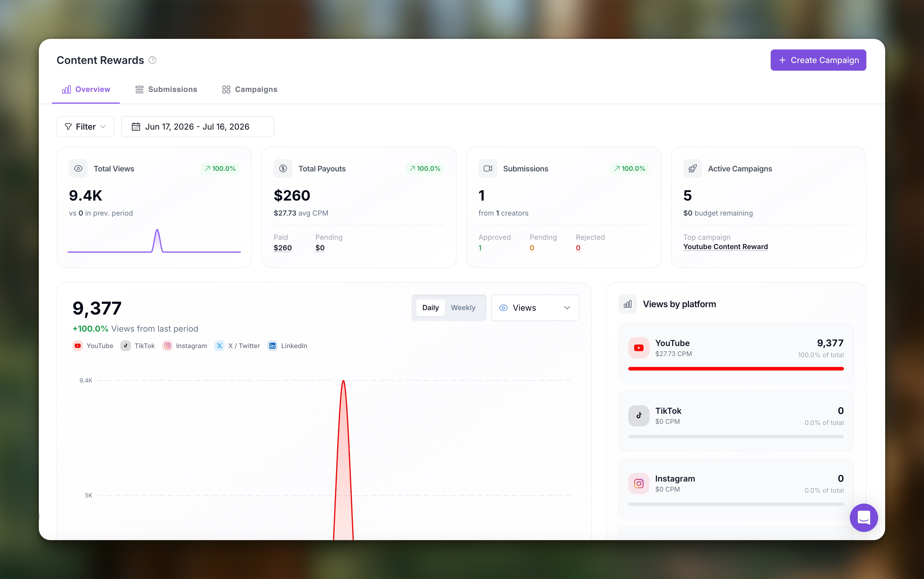Click the from 1 creators text

click(x=503, y=213)
